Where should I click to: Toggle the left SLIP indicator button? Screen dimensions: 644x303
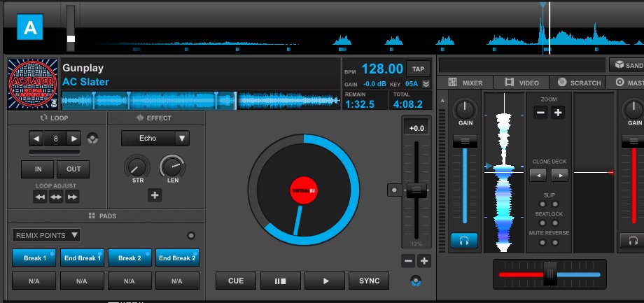[542, 204]
